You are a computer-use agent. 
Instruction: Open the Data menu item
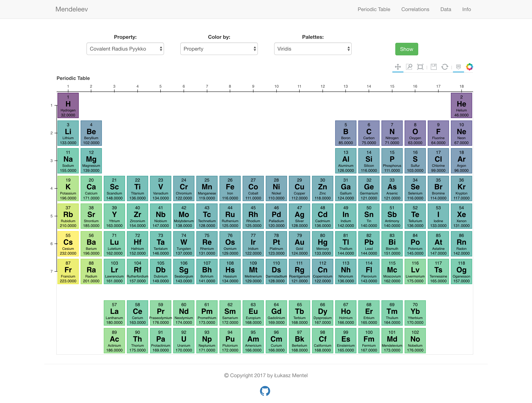[446, 9]
